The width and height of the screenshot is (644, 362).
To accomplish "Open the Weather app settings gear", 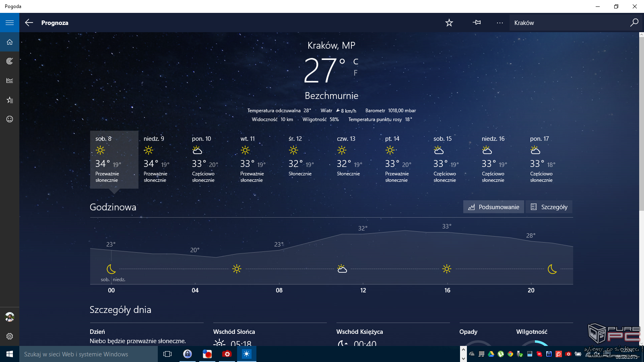I will point(10,336).
